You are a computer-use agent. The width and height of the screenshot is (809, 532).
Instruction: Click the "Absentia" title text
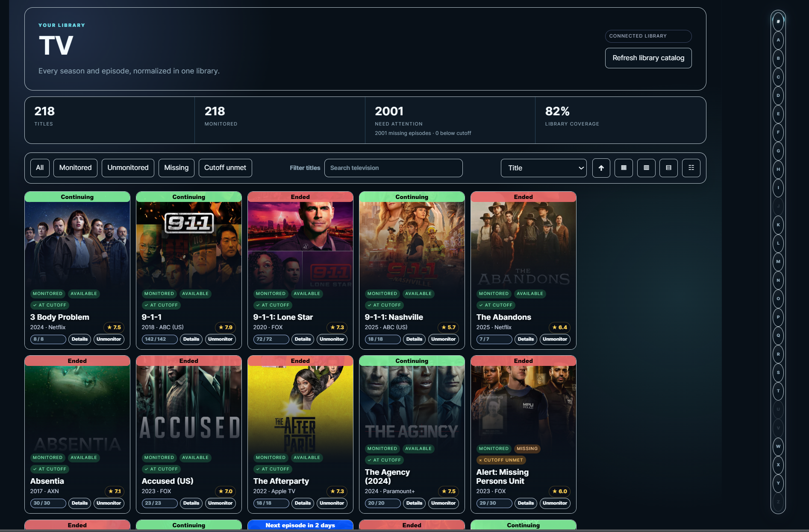tap(47, 481)
